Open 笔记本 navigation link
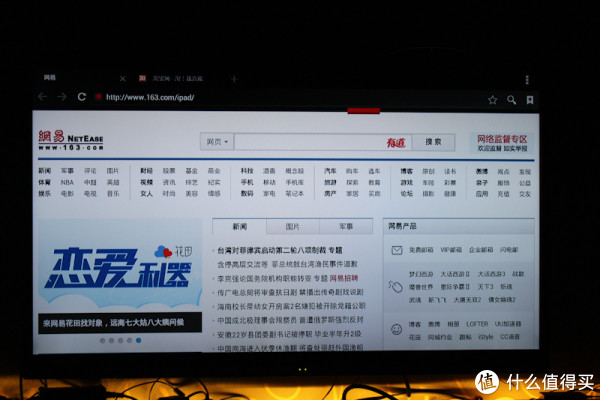The width and height of the screenshot is (600, 400). [294, 194]
